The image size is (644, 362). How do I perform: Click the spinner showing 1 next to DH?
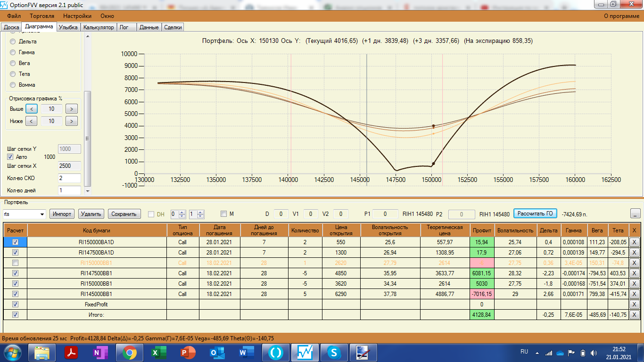[x=197, y=214]
